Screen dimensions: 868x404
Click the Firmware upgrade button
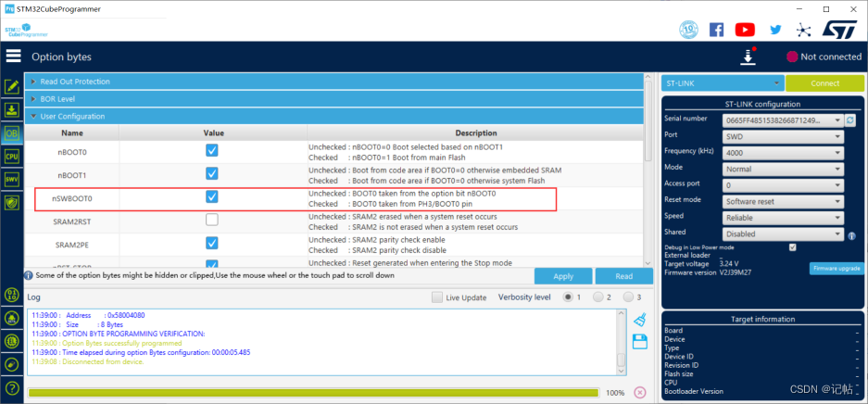point(836,269)
